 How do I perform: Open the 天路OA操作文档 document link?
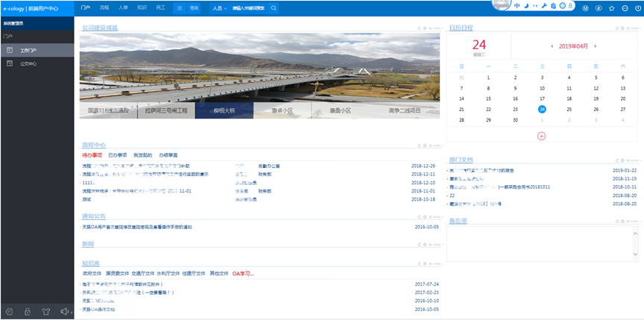pos(98,310)
